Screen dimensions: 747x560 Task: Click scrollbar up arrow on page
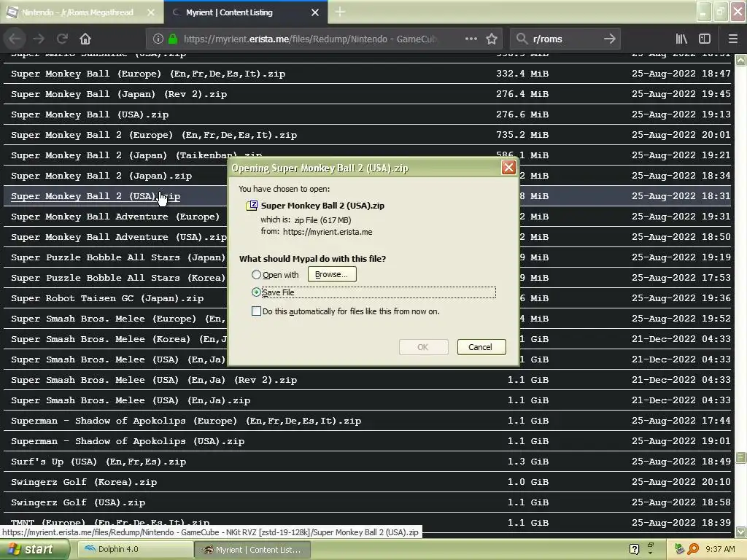(740, 60)
